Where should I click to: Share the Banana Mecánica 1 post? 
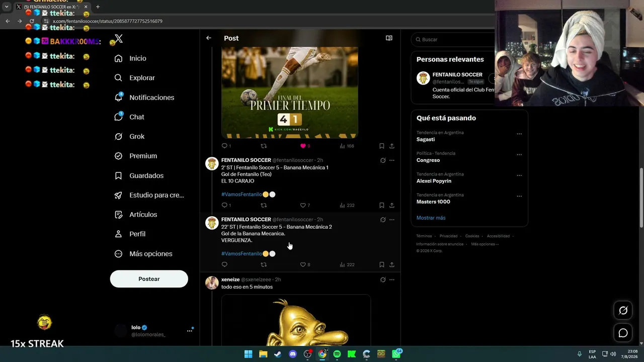(392, 205)
